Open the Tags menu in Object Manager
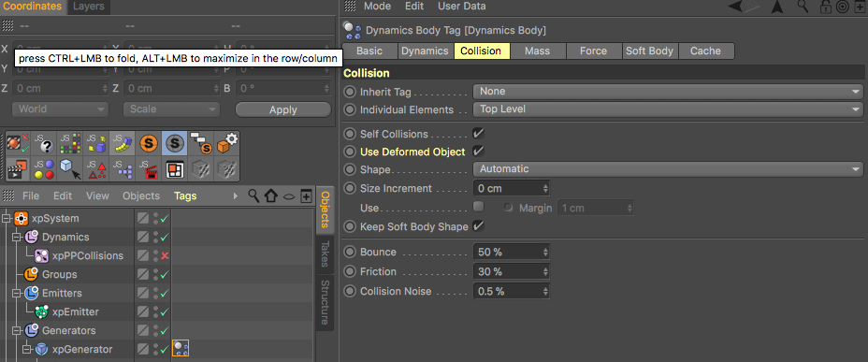 pos(185,195)
